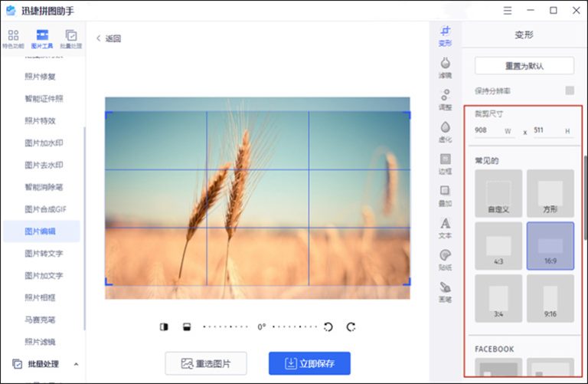Open the 虚化 (blur) tool

(x=445, y=131)
